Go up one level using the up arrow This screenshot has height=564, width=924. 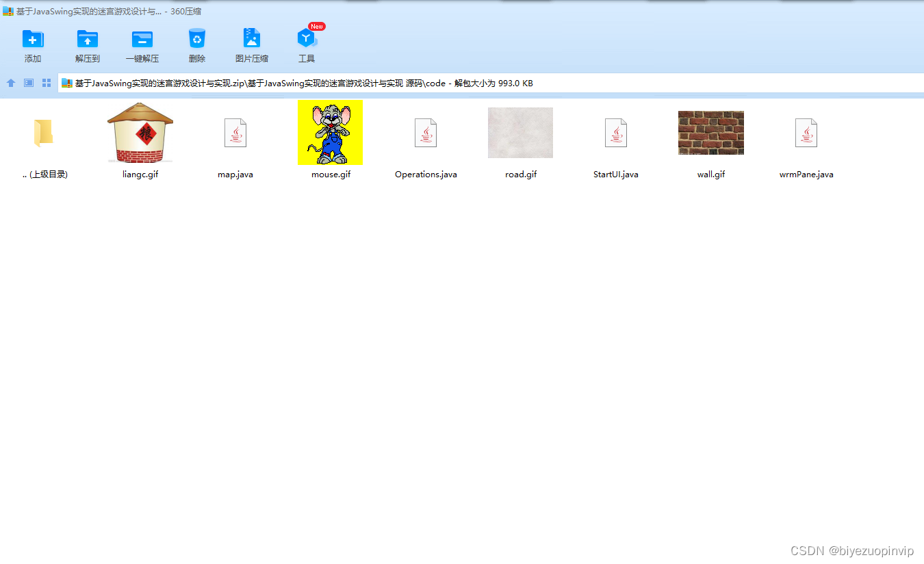(x=11, y=83)
